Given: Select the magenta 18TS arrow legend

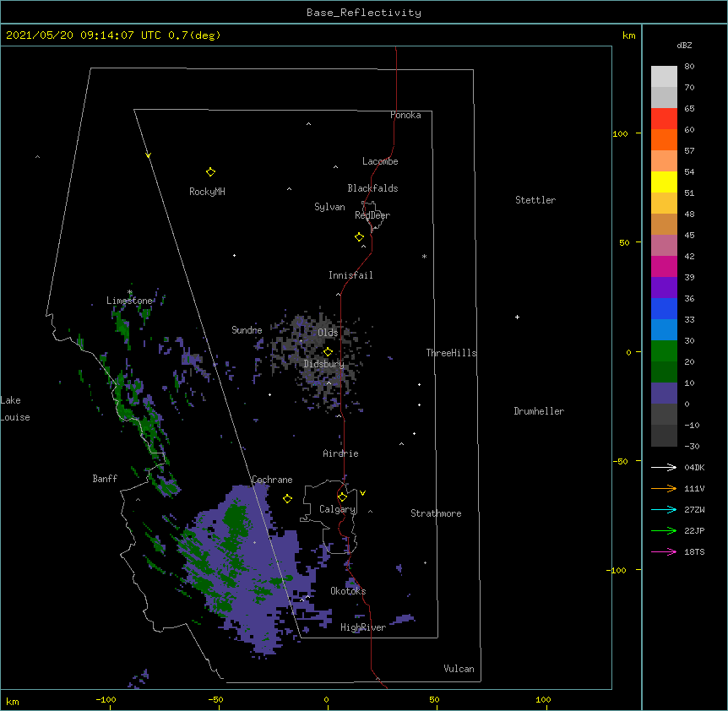Looking at the screenshot, I should [664, 551].
